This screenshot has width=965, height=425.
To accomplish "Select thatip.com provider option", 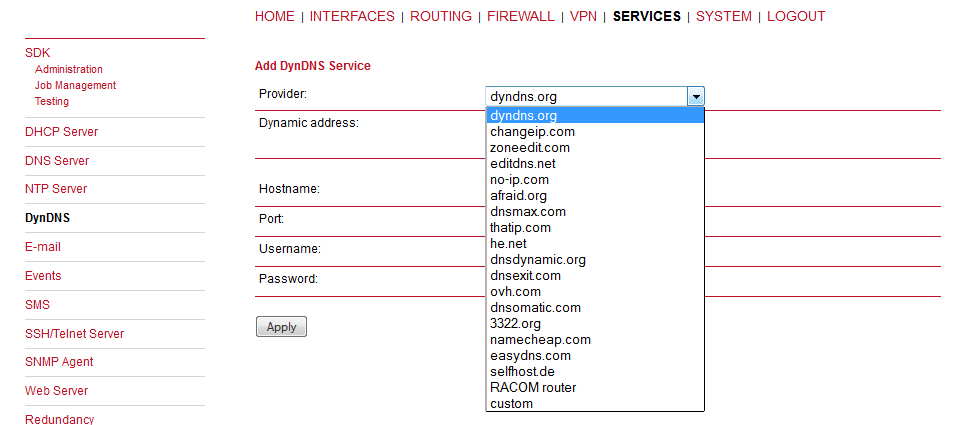I will (595, 228).
